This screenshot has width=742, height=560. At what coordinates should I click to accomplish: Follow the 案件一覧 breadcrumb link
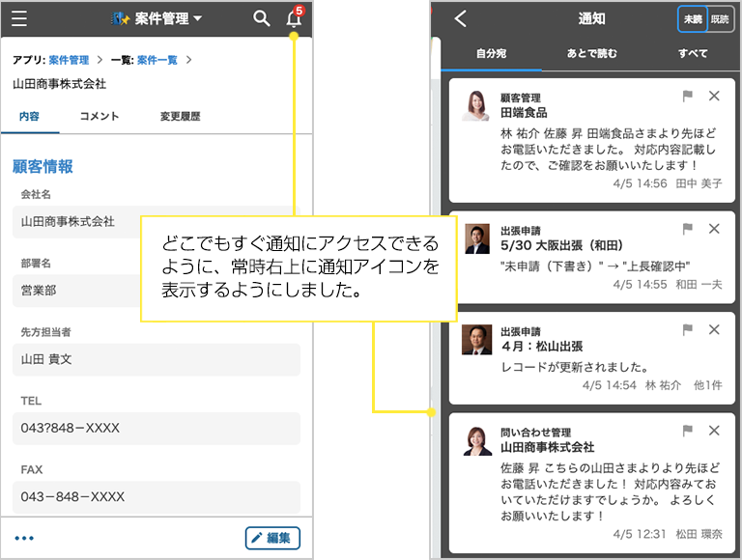click(x=157, y=60)
